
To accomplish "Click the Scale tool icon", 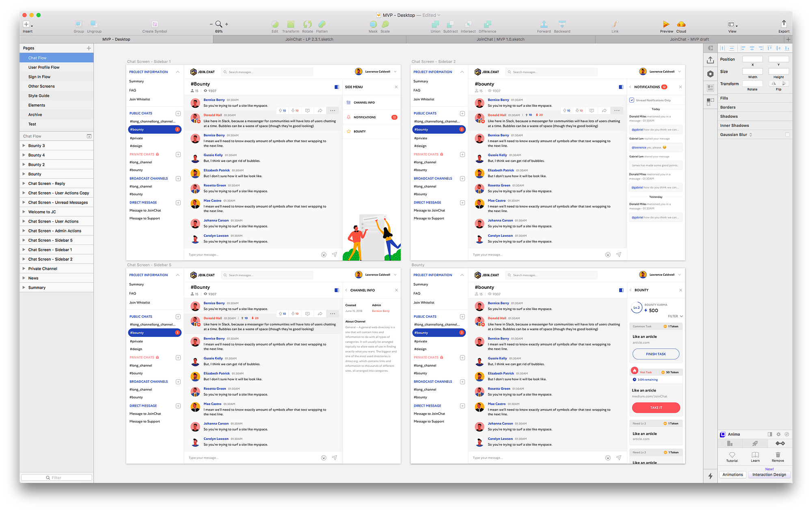I will pos(385,24).
